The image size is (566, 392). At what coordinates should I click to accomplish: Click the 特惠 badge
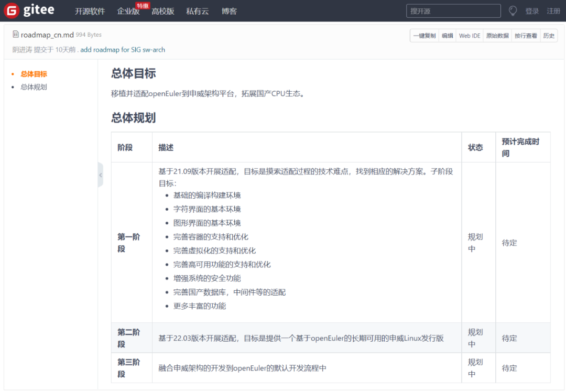point(143,6)
